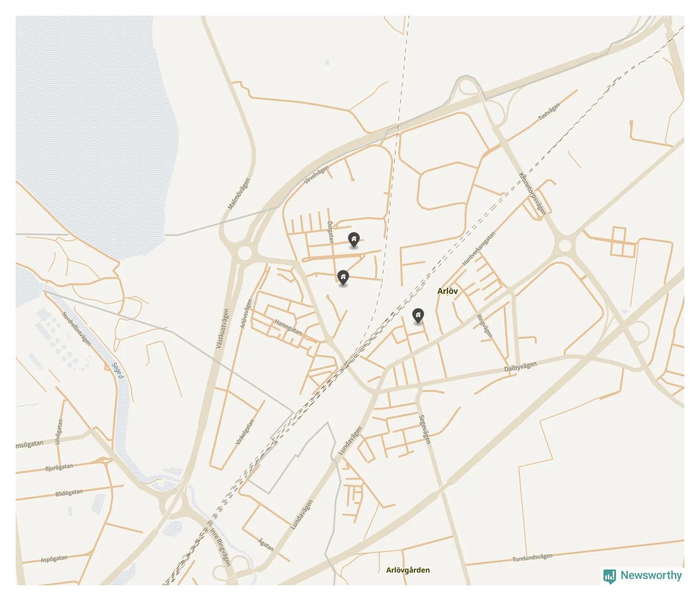The width and height of the screenshot is (700, 601).
Task: Select the Arlövgården place label
Action: click(x=408, y=570)
